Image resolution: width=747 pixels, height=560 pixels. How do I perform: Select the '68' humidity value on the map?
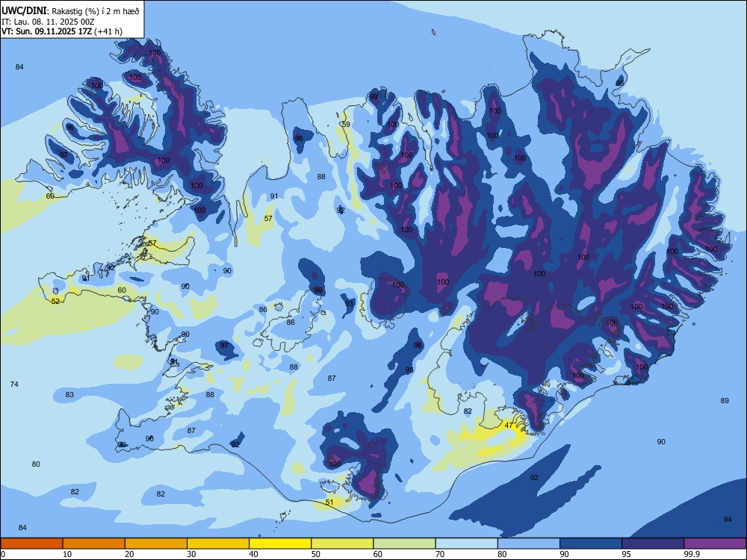click(x=50, y=196)
